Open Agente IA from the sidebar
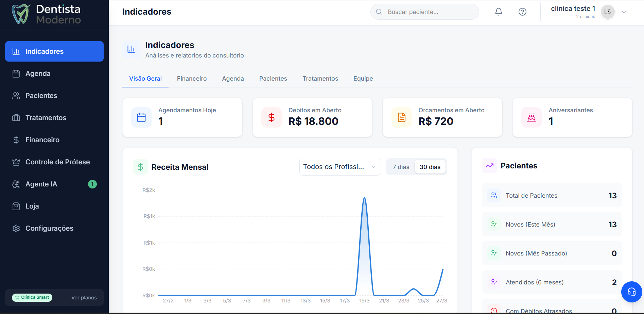 41,184
